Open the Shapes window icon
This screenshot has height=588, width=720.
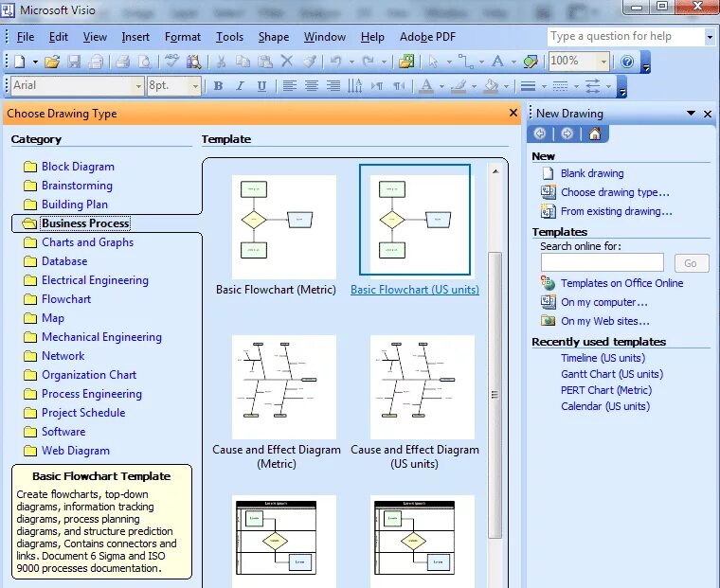point(406,61)
